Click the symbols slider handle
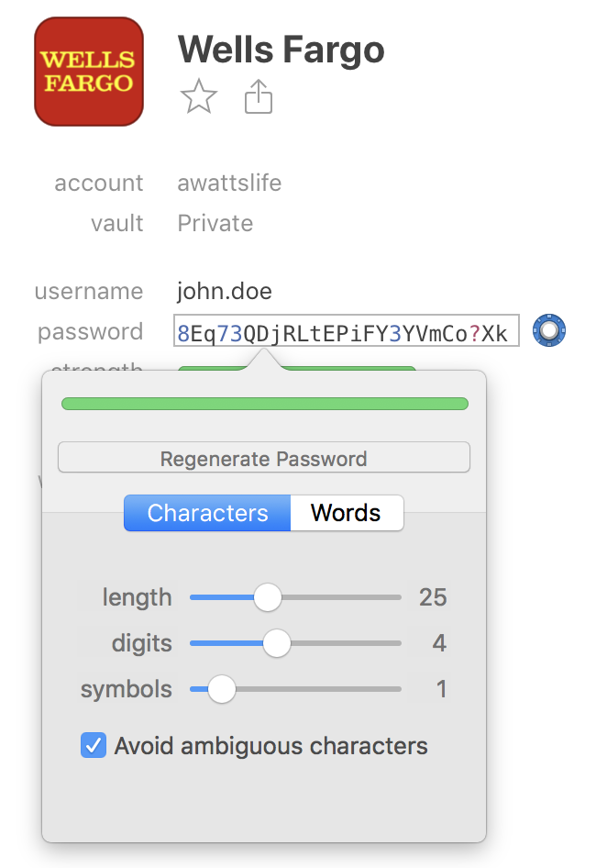Viewport: 607px width, 868px height. click(x=221, y=689)
